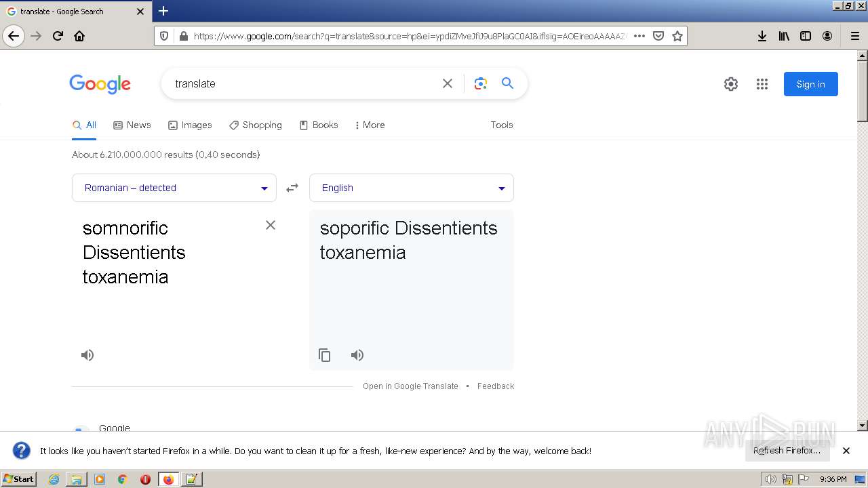
Task: Open the search Tools options
Action: click(x=502, y=125)
